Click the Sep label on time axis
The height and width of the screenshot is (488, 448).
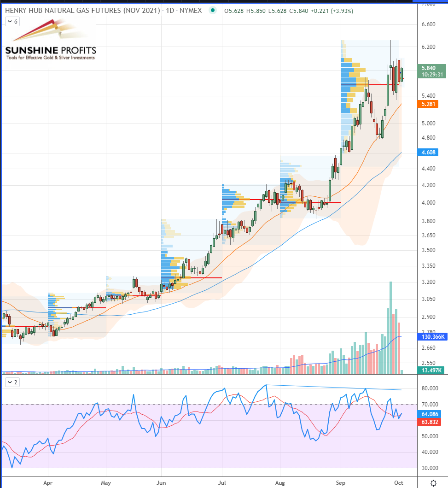pos(341,483)
